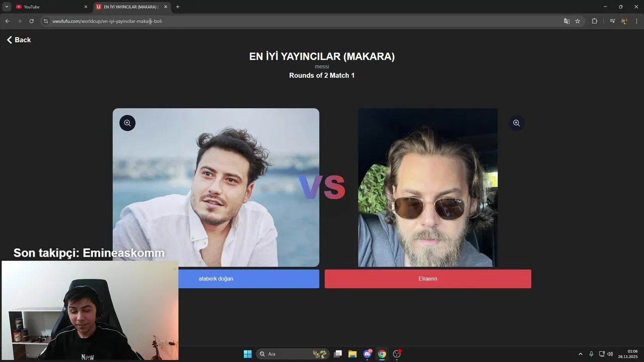
Task: Open the Chrome three-dot menu
Action: (637, 21)
